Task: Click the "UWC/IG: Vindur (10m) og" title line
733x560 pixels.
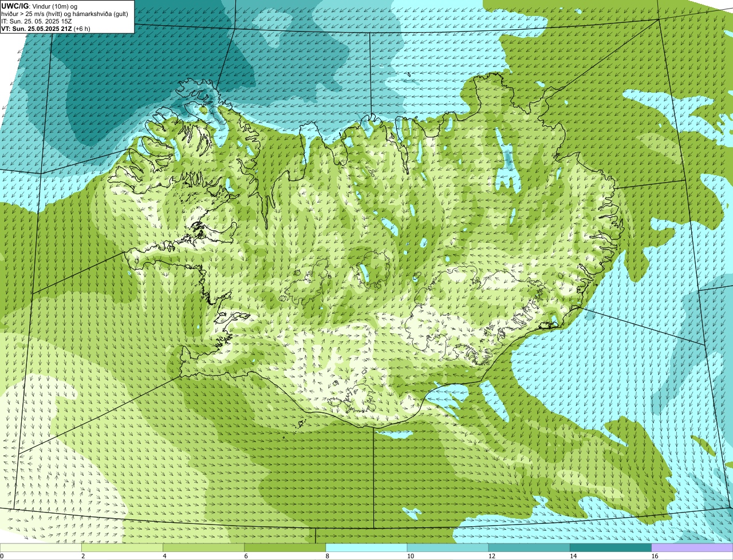Action: pyautogui.click(x=39, y=6)
